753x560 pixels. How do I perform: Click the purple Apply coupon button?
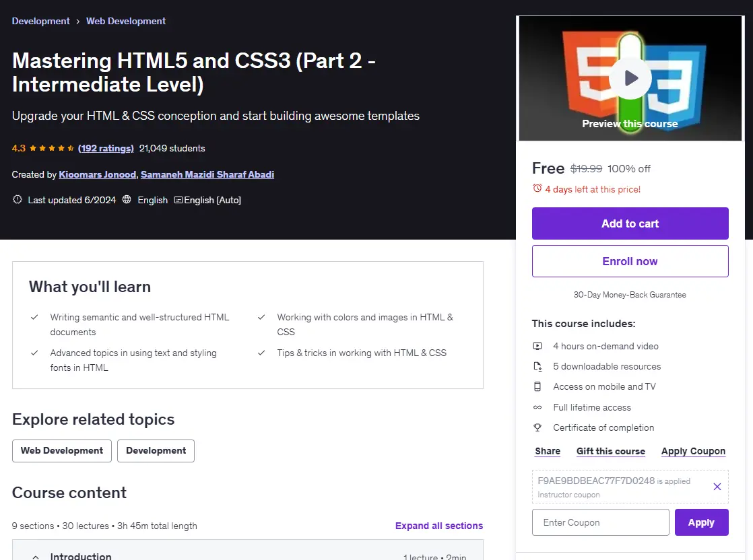coord(701,522)
